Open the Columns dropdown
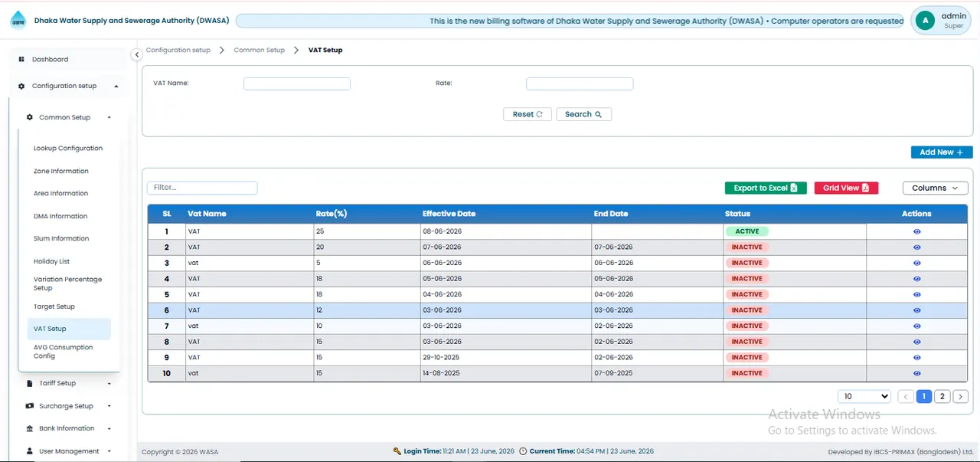 (x=935, y=188)
